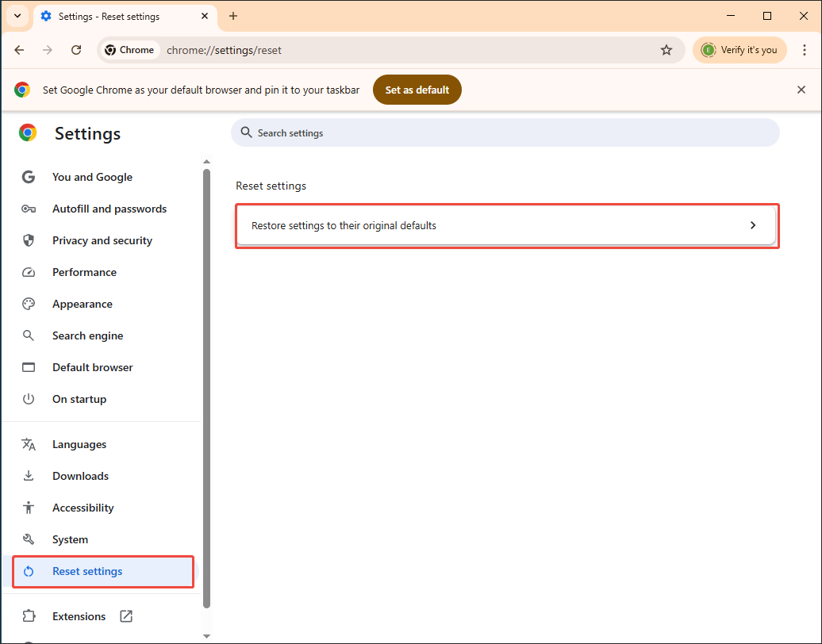The height and width of the screenshot is (644, 822).
Task: Open the Chrome three-dot menu
Action: tap(805, 49)
